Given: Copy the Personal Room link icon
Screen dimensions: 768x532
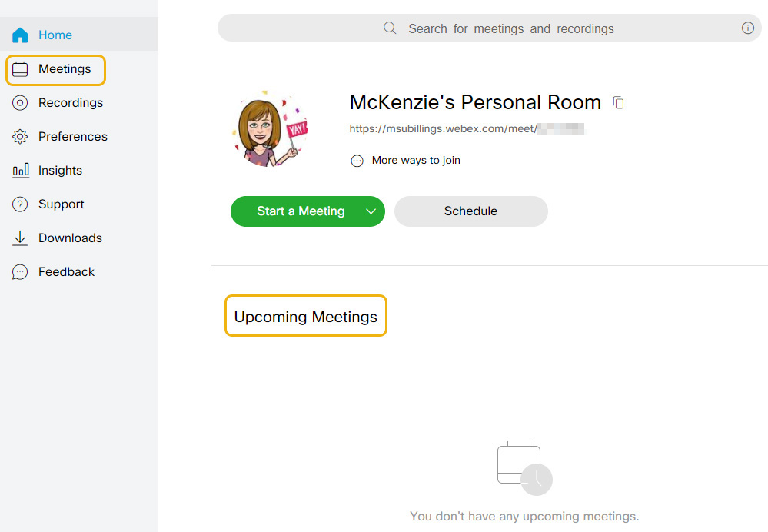Looking at the screenshot, I should pos(619,102).
